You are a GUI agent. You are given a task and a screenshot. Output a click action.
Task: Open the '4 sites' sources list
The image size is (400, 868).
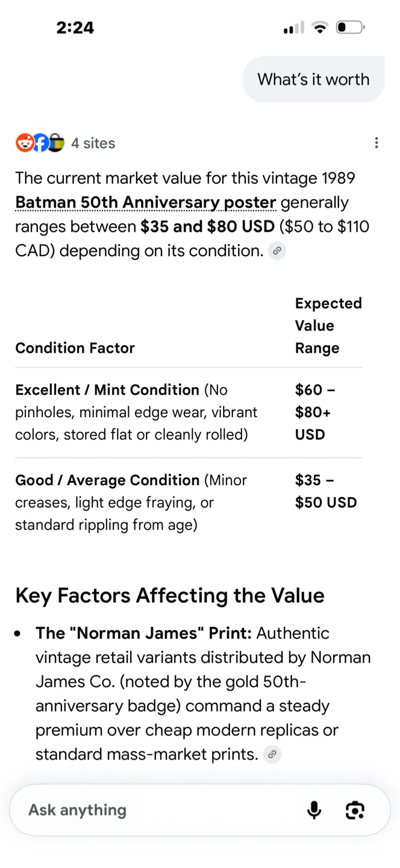[93, 143]
